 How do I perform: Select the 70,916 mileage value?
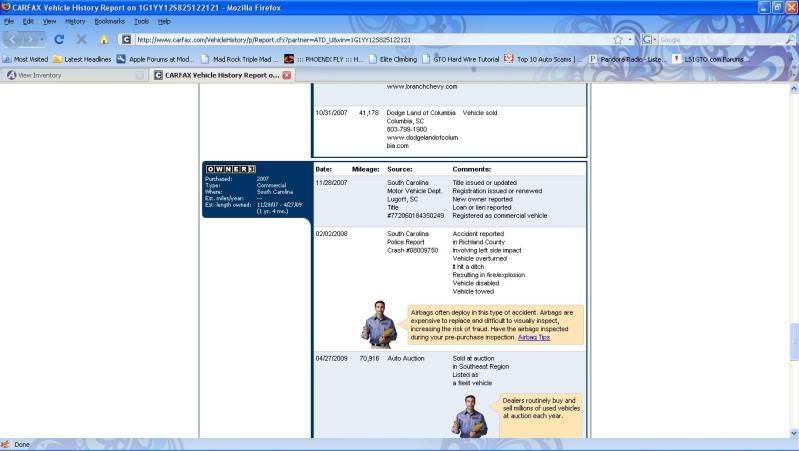[x=369, y=359]
